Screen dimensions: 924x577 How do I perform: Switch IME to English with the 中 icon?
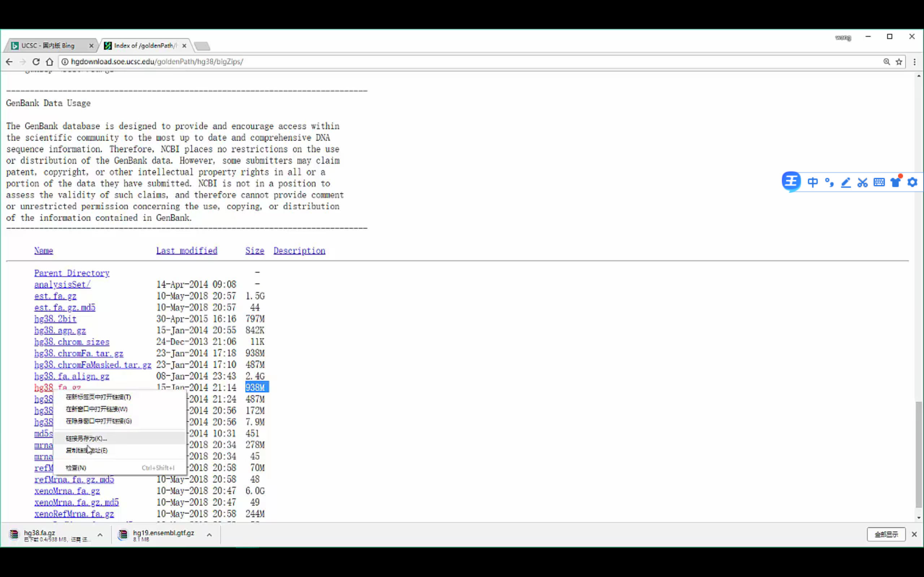(x=813, y=182)
